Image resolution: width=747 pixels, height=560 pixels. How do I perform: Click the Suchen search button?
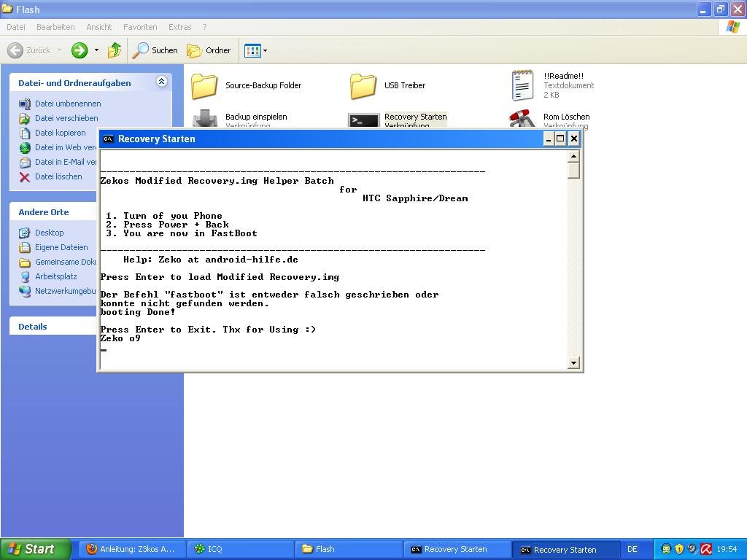[x=155, y=50]
